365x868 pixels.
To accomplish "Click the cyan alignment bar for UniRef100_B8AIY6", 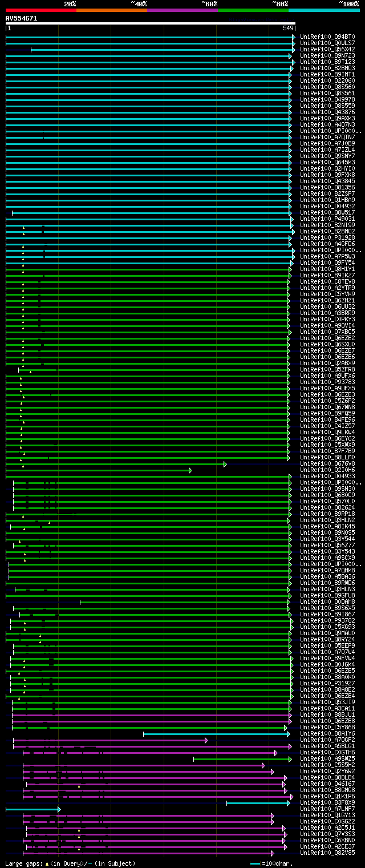I will pyautogui.click(x=217, y=734).
